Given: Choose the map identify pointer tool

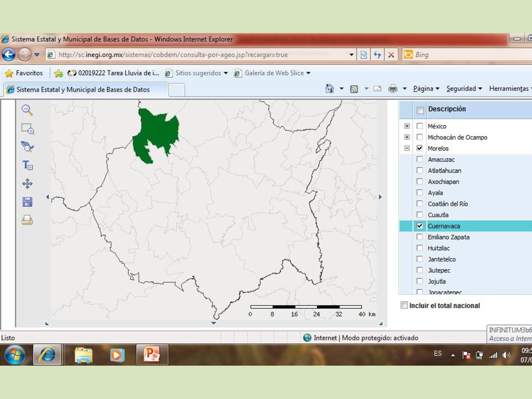Looking at the screenshot, I should click(x=27, y=147).
